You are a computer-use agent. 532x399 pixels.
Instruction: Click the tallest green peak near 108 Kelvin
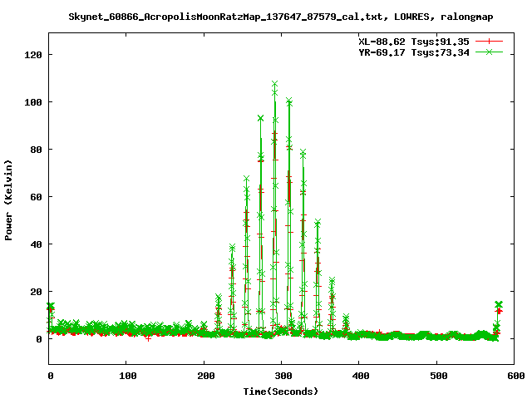click(x=275, y=84)
